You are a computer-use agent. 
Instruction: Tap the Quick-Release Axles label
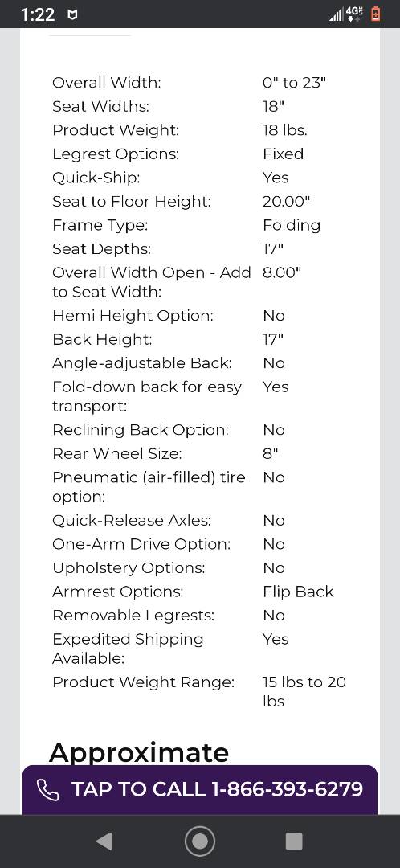click(x=132, y=520)
